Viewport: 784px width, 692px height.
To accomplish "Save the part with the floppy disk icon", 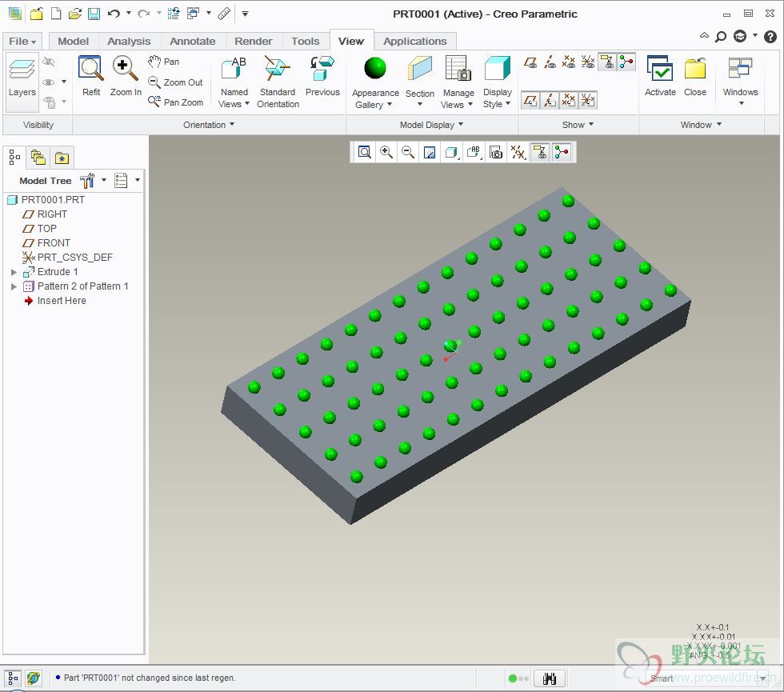I will (94, 14).
